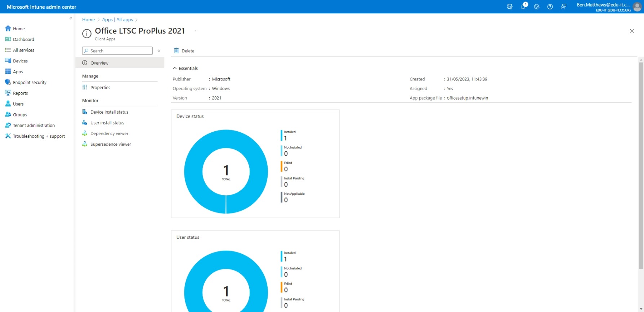This screenshot has height=312, width=644.
Task: Open Cloud Shell icon in top bar
Action: coord(510,6)
